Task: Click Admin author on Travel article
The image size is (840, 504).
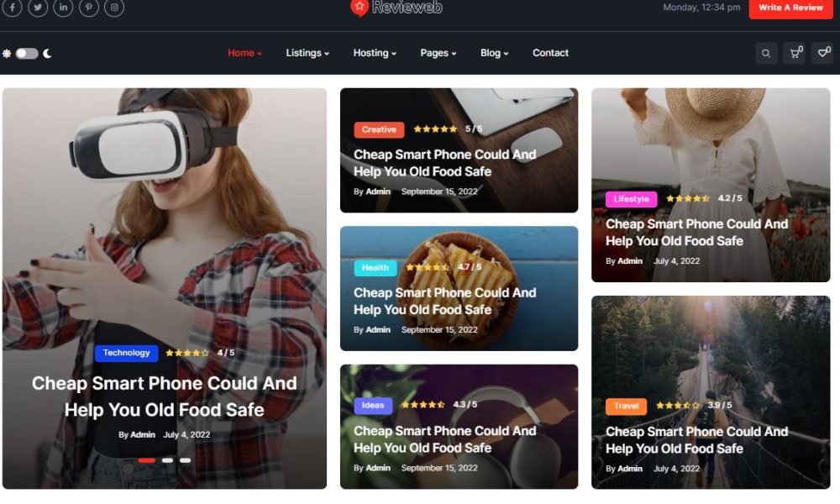Action: [630, 469]
